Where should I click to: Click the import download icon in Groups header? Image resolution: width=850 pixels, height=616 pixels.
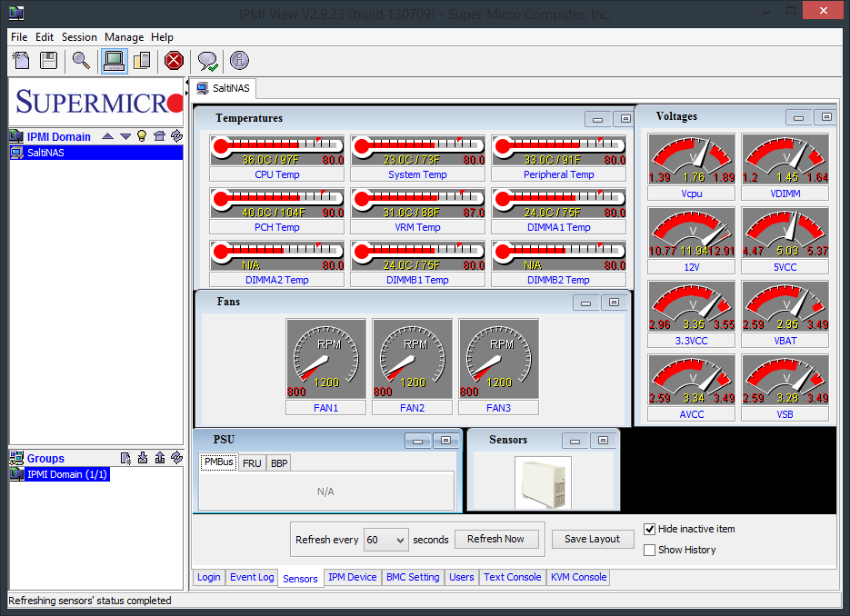click(x=143, y=458)
